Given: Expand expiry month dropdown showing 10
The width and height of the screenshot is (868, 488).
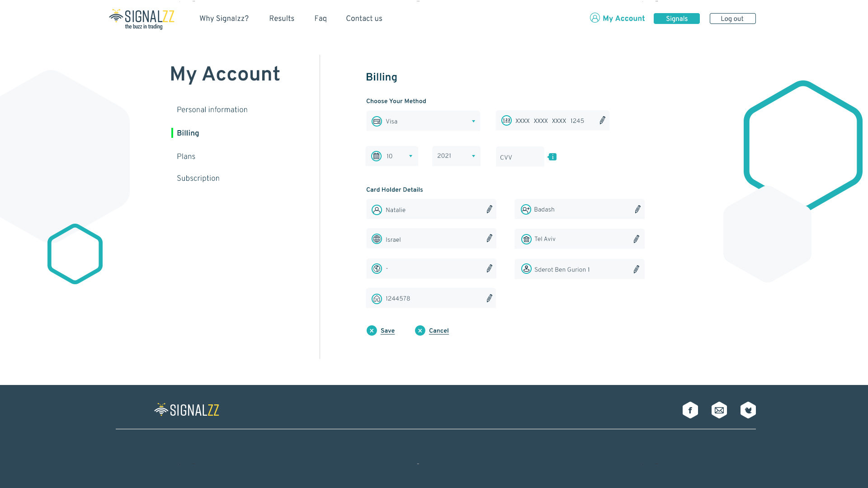Looking at the screenshot, I should (392, 156).
